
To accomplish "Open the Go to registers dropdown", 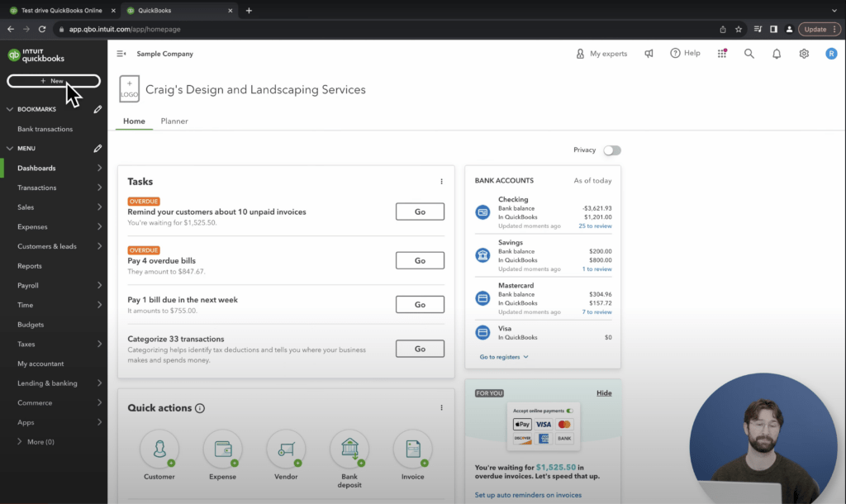I will pyautogui.click(x=506, y=357).
